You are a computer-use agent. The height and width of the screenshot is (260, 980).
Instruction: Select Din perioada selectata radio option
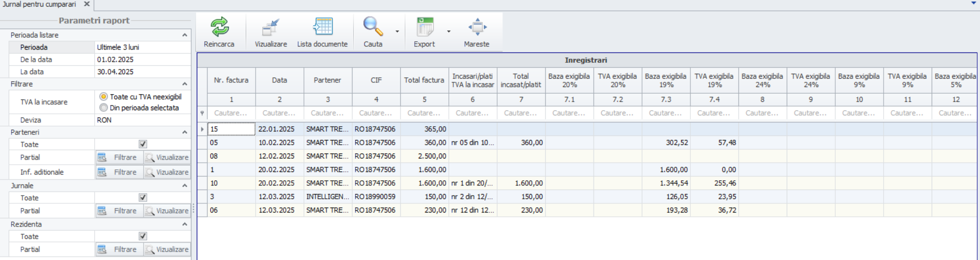tap(104, 108)
